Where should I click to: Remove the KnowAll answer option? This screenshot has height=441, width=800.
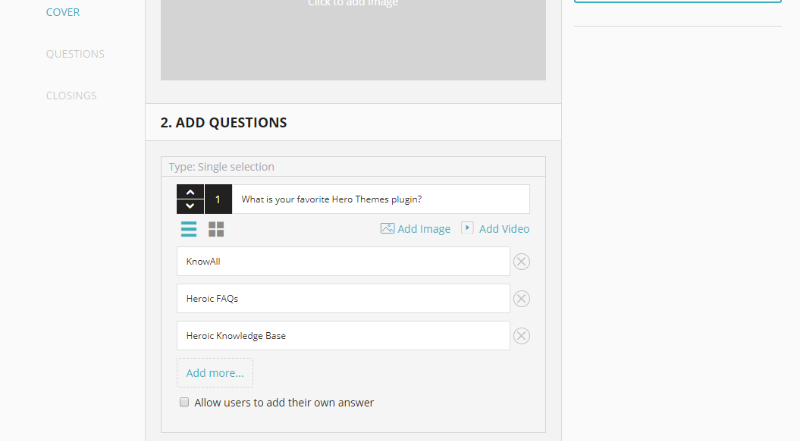521,262
